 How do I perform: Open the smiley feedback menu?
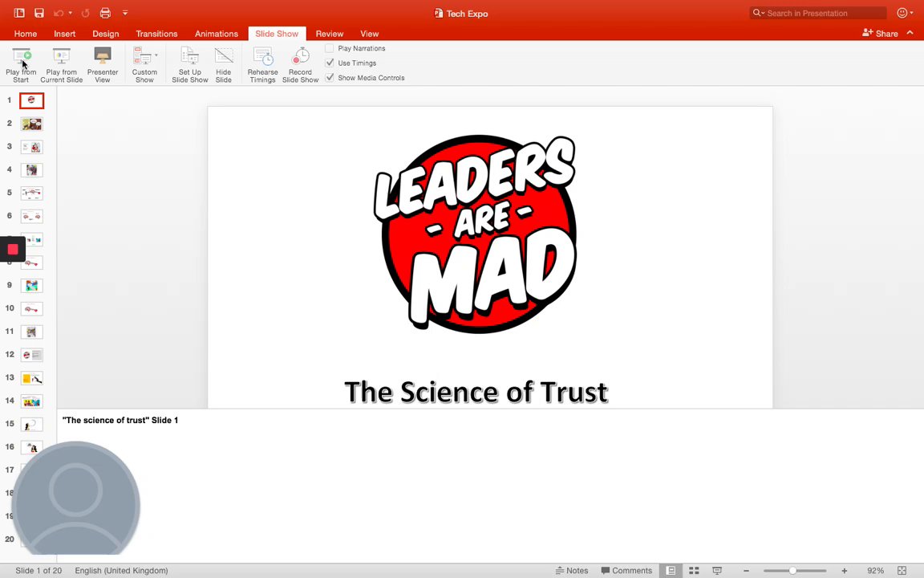click(x=904, y=13)
